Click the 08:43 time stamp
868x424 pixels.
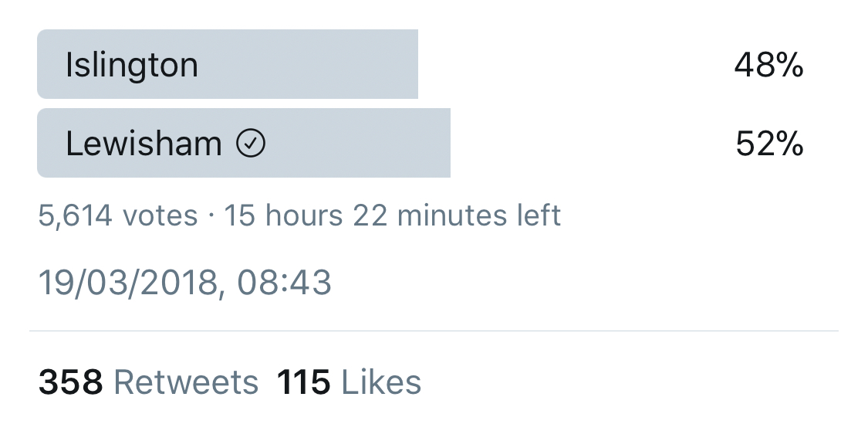tap(285, 283)
